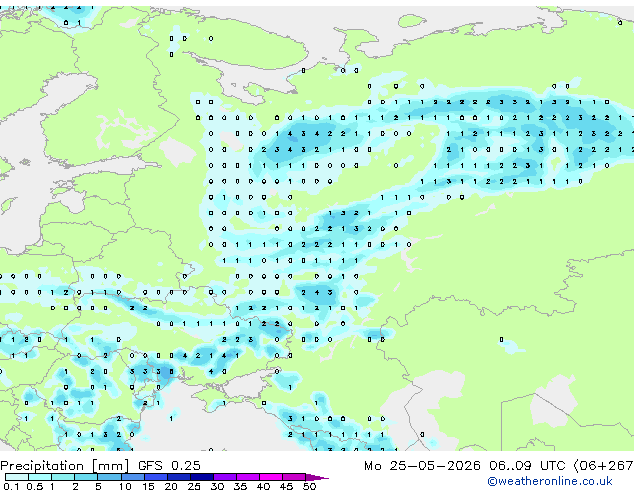Screen dimensions: 634x490
Task: Click the 'GFS 0.25' model label
Action: coord(169,466)
